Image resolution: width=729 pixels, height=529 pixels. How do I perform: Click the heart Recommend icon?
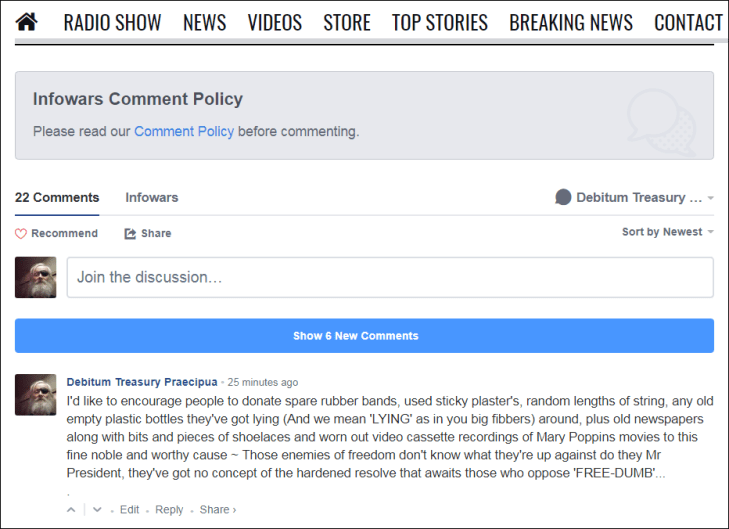point(21,233)
